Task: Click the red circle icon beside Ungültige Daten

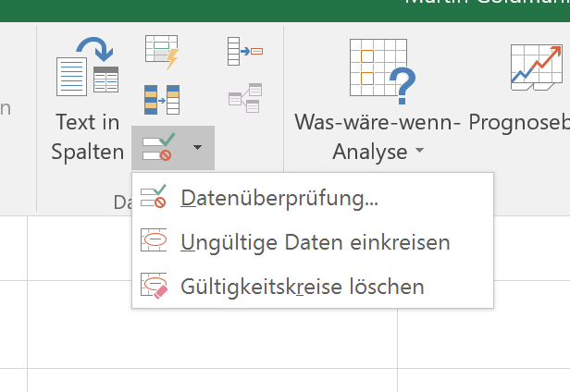Action: pyautogui.click(x=154, y=242)
